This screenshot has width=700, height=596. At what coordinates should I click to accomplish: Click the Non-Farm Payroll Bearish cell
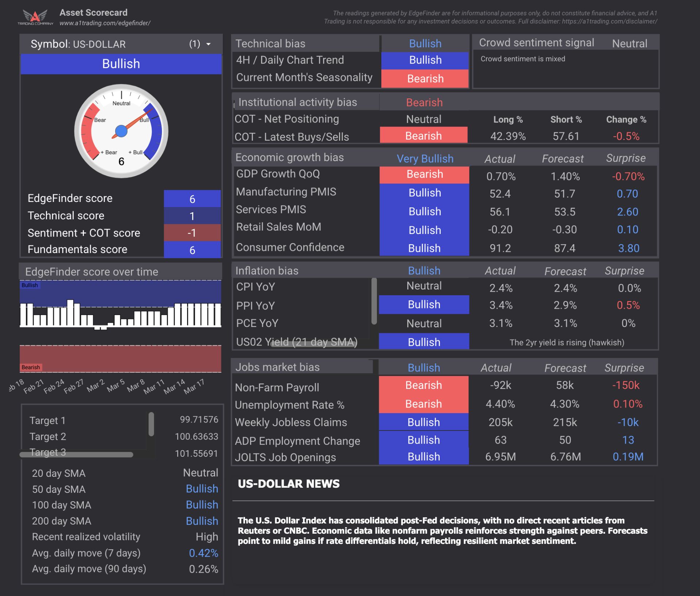[x=423, y=385]
